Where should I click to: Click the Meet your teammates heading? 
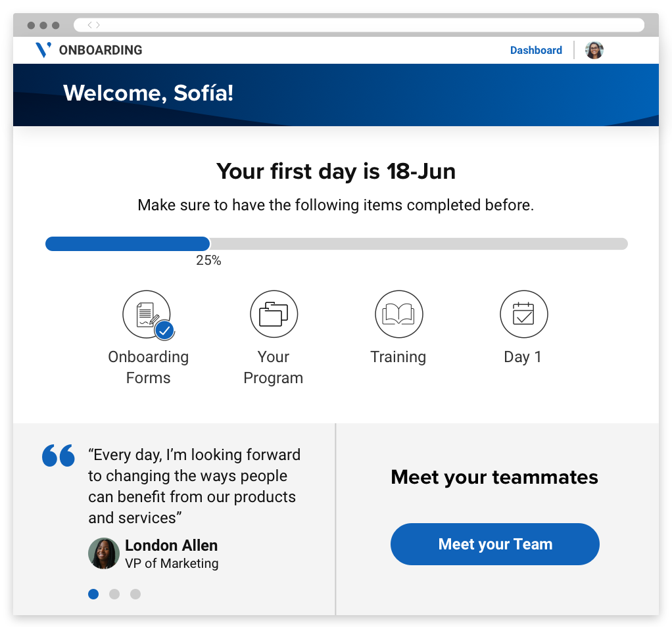coord(494,477)
